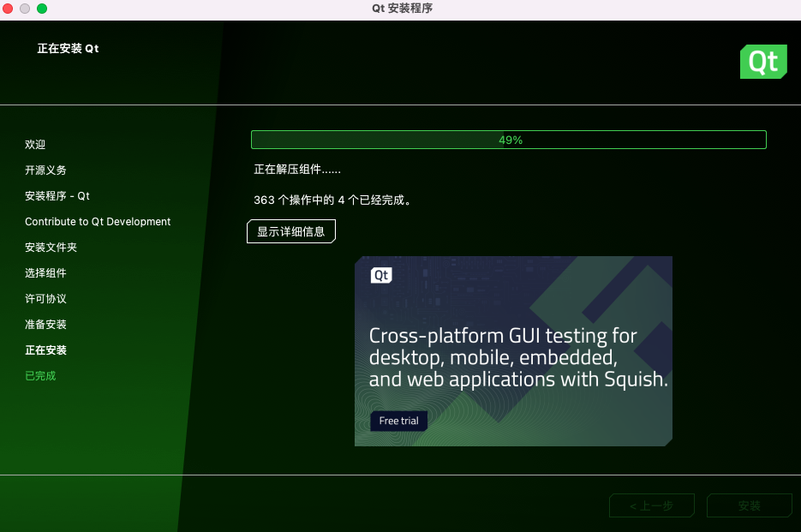This screenshot has height=532, width=801.
Task: Select 欢迎 step in sidebar
Action: [35, 145]
